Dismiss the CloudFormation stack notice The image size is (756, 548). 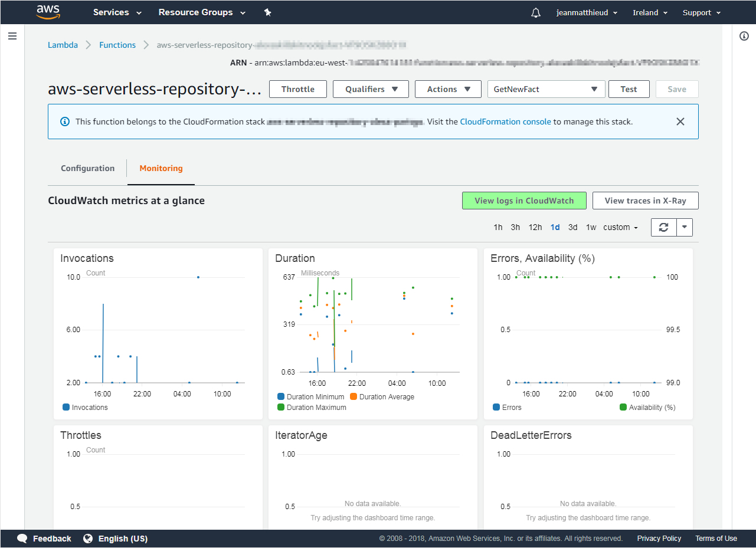[680, 122]
